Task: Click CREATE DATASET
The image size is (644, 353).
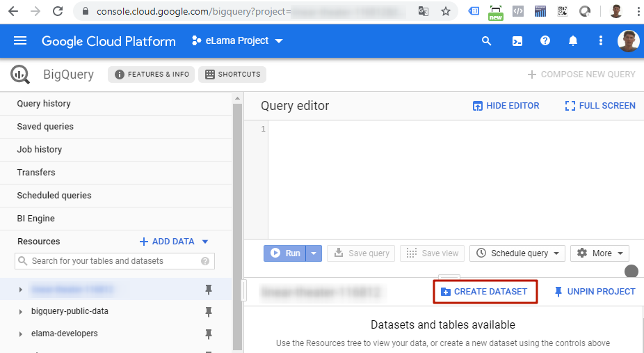Action: click(x=485, y=292)
